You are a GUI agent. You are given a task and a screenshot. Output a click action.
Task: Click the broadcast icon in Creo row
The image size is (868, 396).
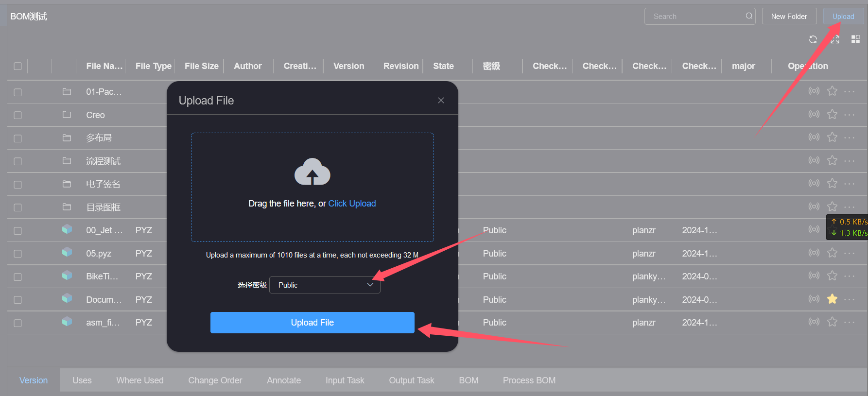click(814, 114)
